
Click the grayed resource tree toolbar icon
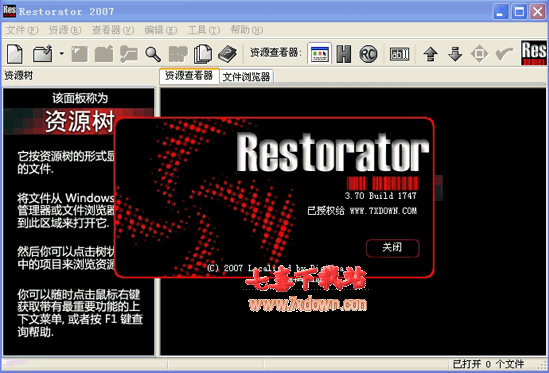click(x=128, y=54)
